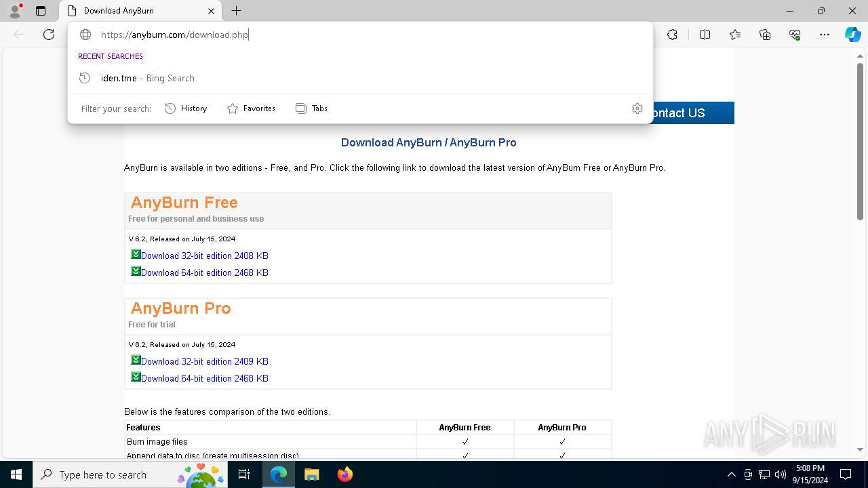Click the Burn image files table row

[368, 441]
